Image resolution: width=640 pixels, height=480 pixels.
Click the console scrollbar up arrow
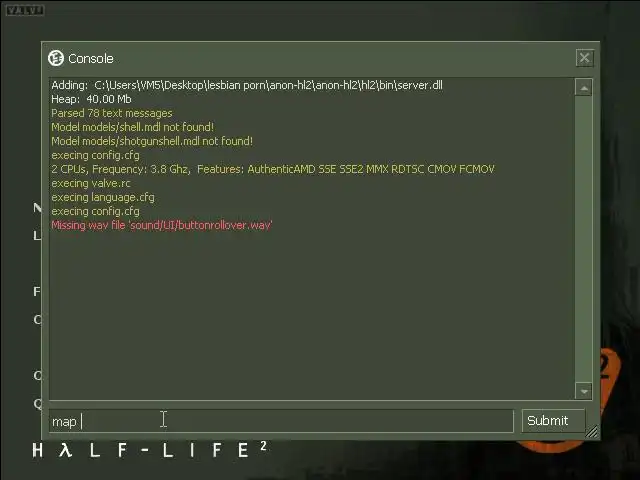click(x=584, y=87)
